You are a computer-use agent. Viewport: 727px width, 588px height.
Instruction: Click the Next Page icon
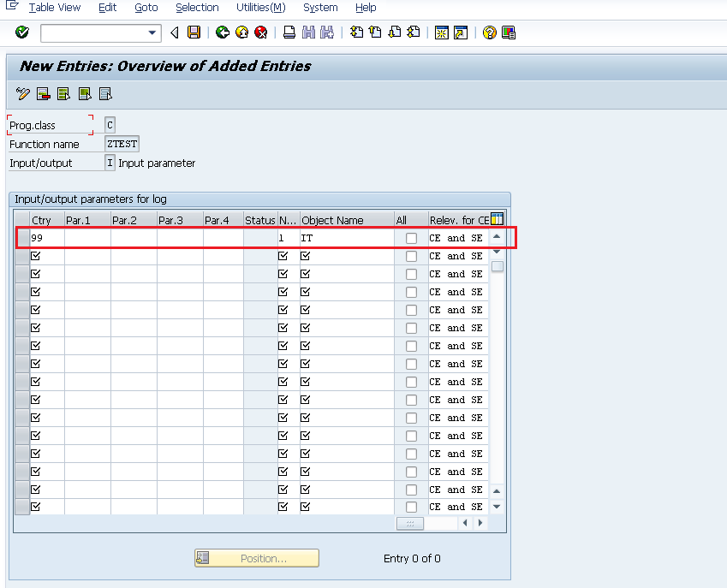(x=394, y=33)
